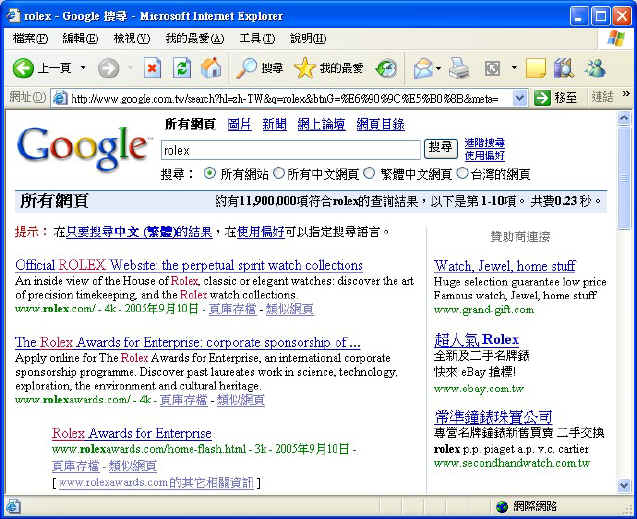This screenshot has width=637, height=519.
Task: Open 類似網頁 link of www.rolex.com result
Action: pyautogui.click(x=290, y=309)
